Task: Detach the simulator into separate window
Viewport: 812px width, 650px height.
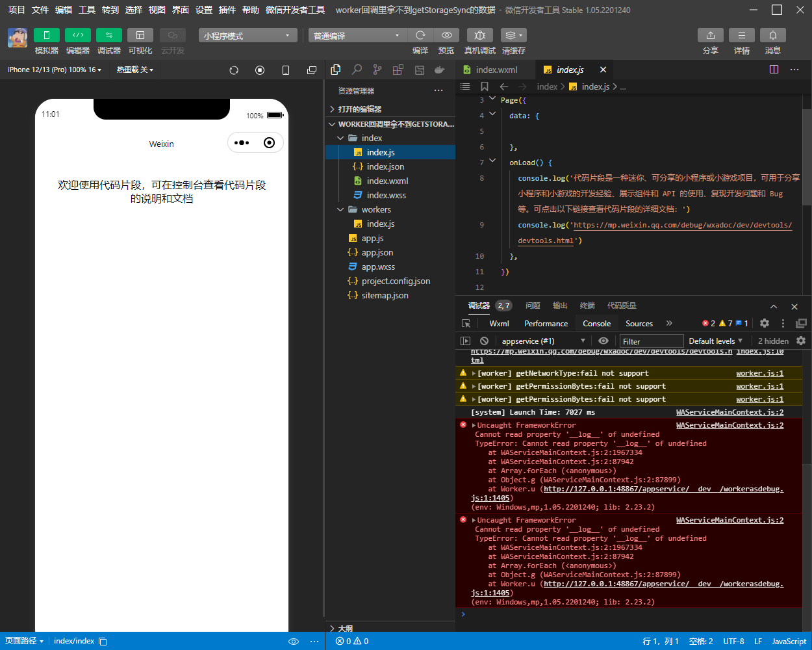Action: click(312, 70)
